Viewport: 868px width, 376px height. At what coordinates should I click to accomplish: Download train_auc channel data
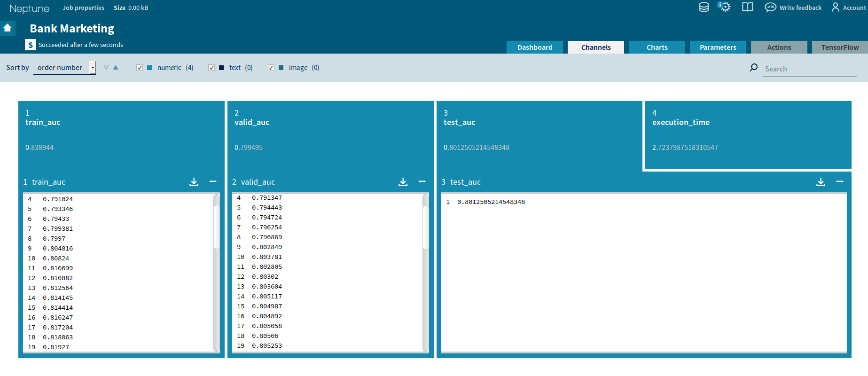[194, 182]
